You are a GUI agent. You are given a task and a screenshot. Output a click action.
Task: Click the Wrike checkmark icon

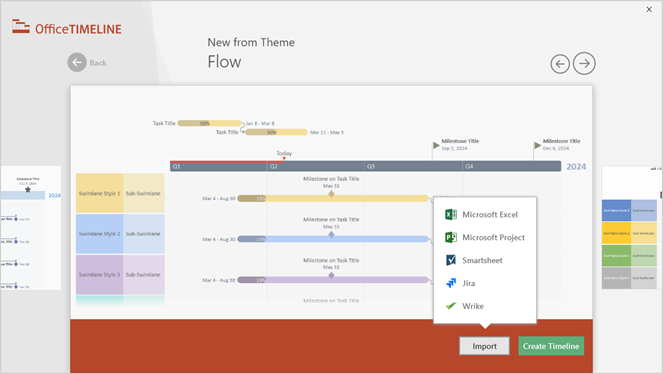coord(451,306)
